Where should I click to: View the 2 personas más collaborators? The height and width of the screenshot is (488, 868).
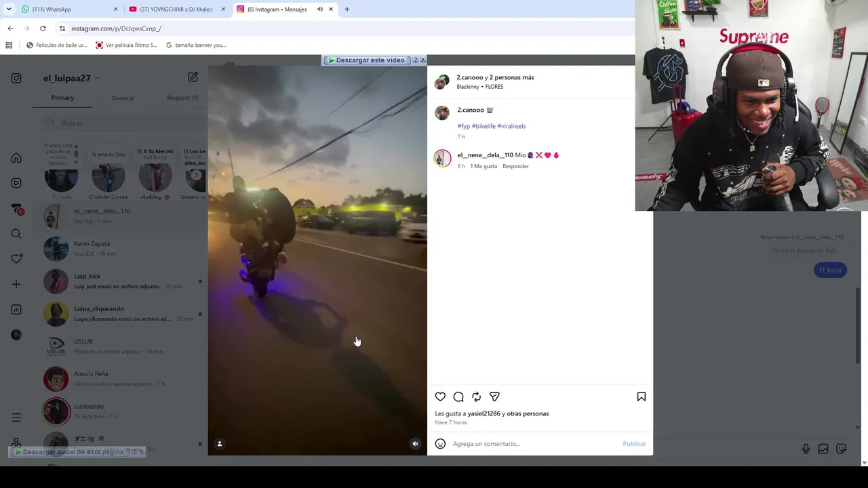(x=512, y=77)
